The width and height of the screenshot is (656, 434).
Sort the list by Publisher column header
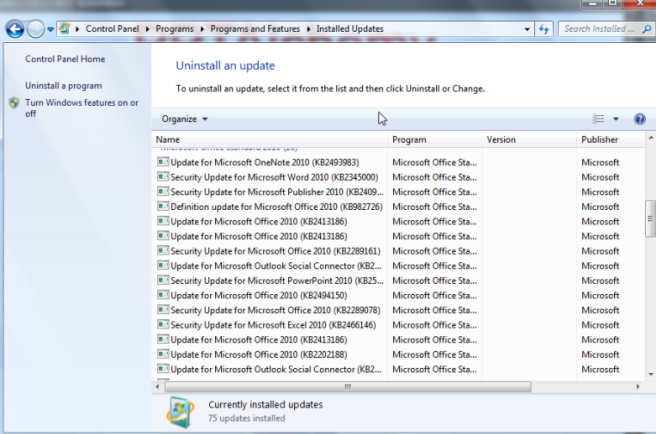pyautogui.click(x=599, y=140)
